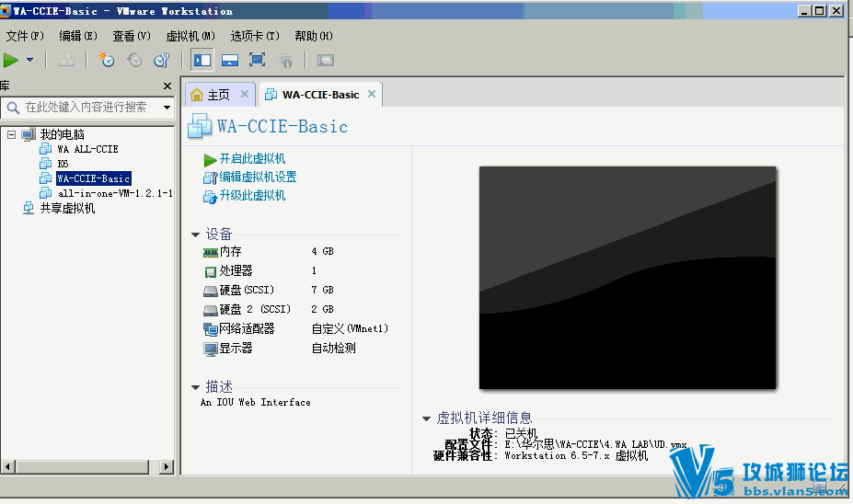Close the library panel

point(167,86)
